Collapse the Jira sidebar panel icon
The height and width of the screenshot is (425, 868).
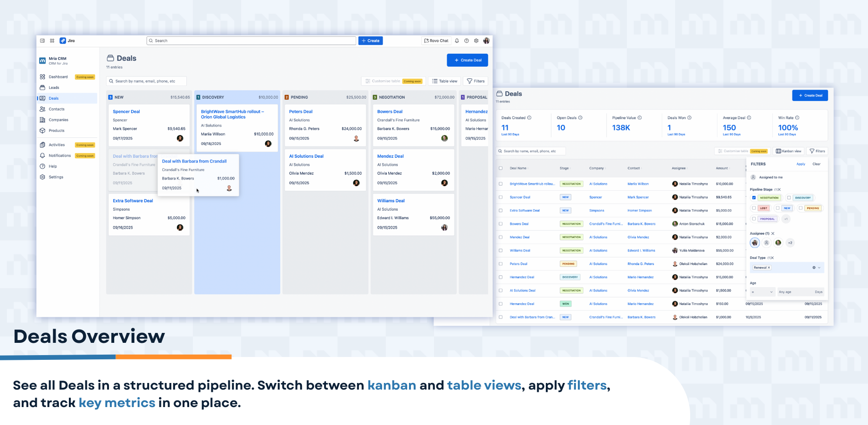pyautogui.click(x=42, y=41)
